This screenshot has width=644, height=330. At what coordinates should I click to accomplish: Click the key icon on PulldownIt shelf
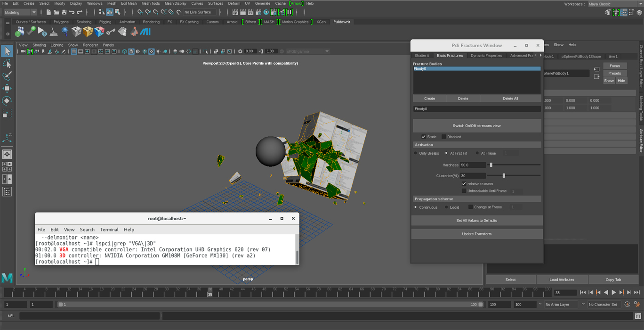[111, 32]
